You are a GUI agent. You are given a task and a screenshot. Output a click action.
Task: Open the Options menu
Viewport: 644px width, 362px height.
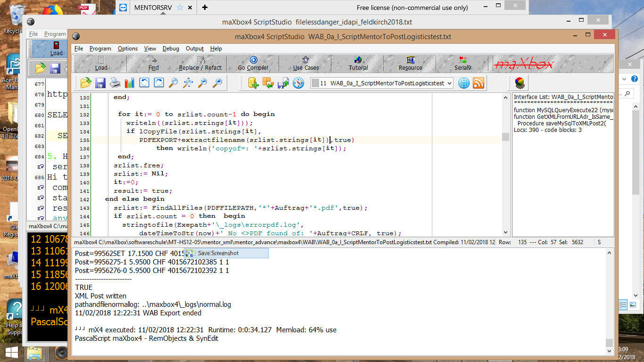128,49
